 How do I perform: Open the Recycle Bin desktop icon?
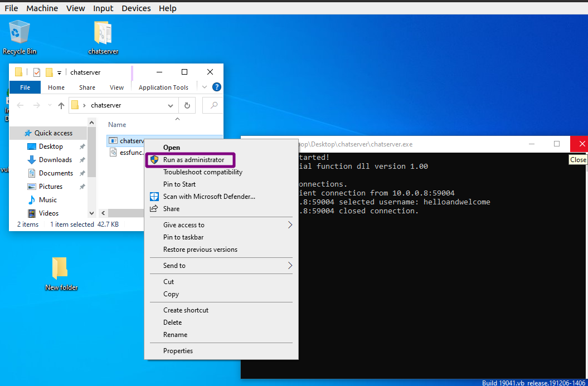(19, 31)
